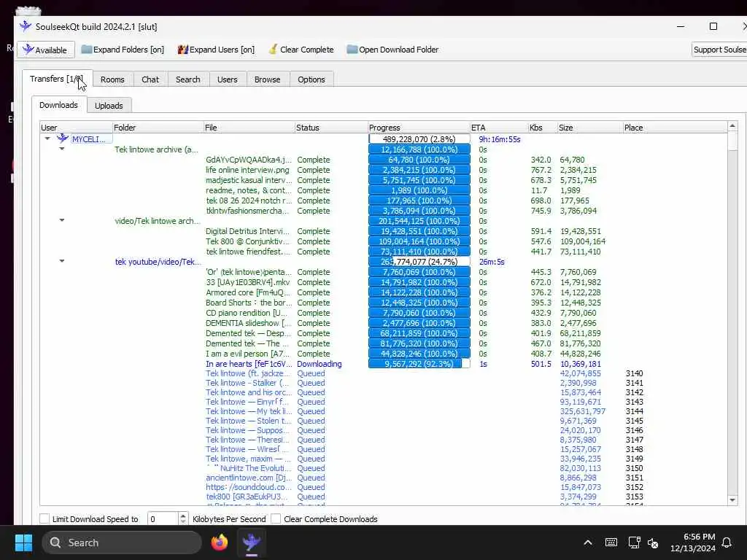Click the download speed limit input field
Image resolution: width=747 pixels, height=560 pixels.
(163, 518)
